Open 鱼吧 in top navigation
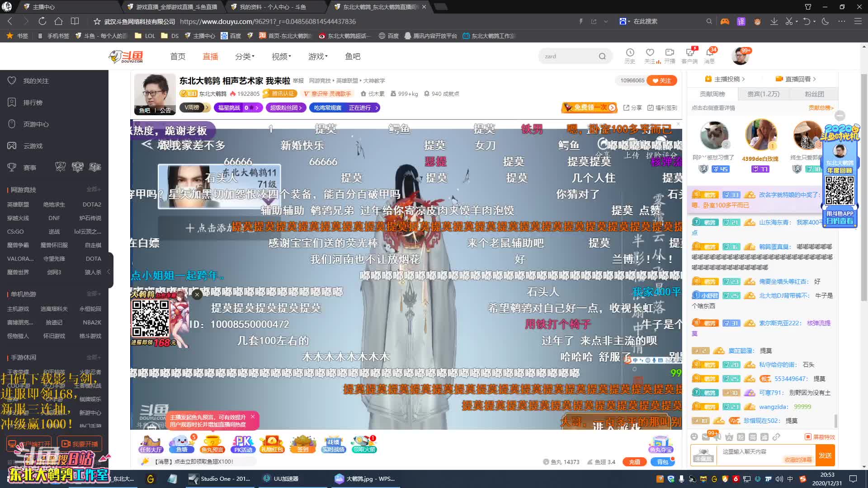 [353, 56]
